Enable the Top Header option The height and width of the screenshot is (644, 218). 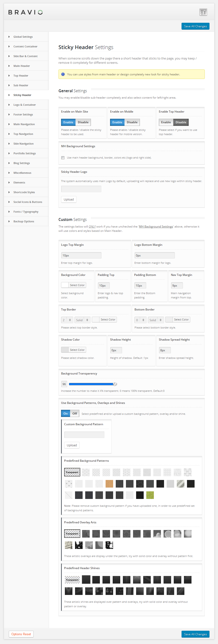[166, 122]
